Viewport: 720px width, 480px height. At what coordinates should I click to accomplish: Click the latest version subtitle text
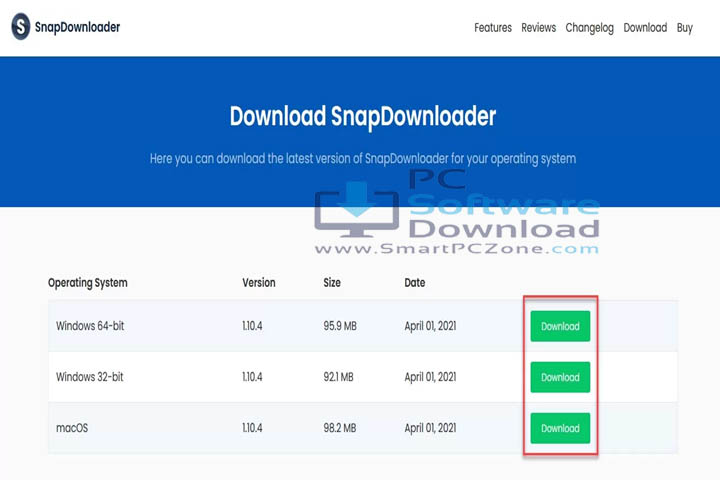pyautogui.click(x=363, y=159)
